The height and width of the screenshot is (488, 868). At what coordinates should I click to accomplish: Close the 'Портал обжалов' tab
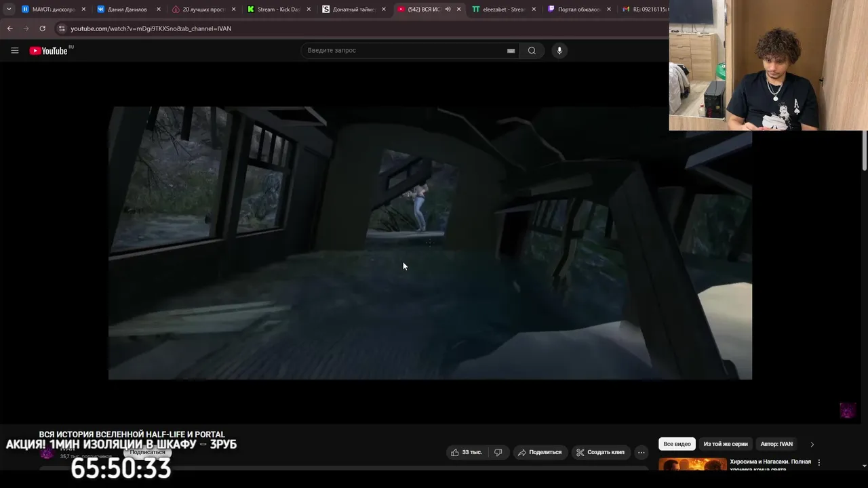(x=609, y=9)
